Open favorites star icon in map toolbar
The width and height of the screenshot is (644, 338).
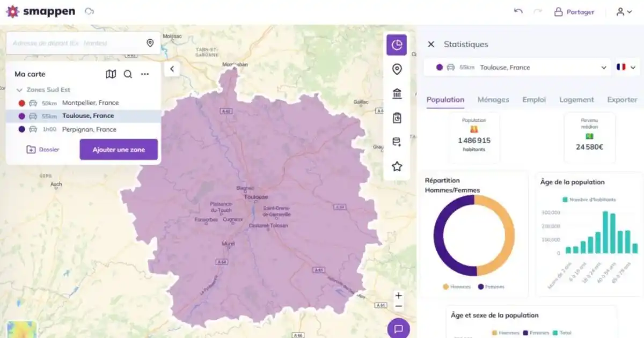[397, 166]
